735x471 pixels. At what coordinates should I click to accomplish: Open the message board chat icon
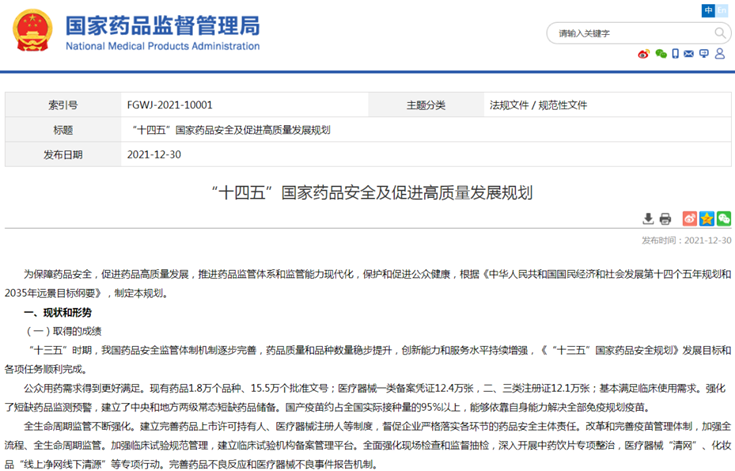click(704, 54)
